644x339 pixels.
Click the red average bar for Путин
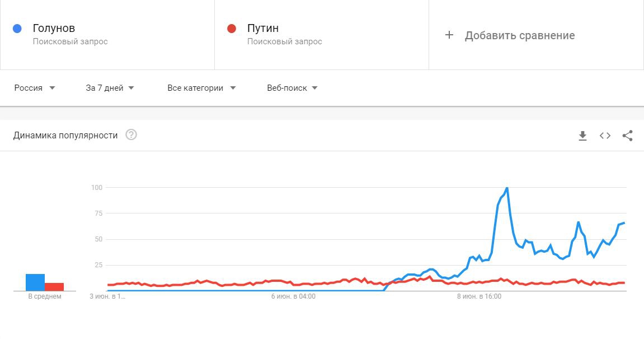(x=54, y=287)
